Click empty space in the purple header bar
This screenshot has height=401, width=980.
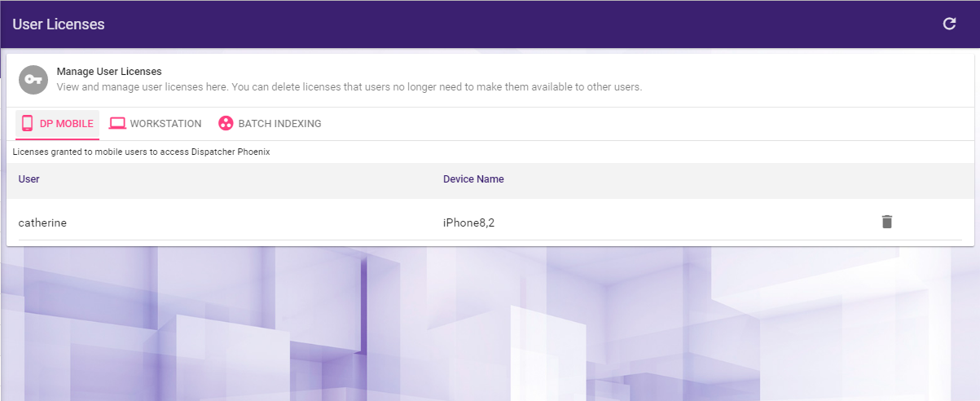521,24
